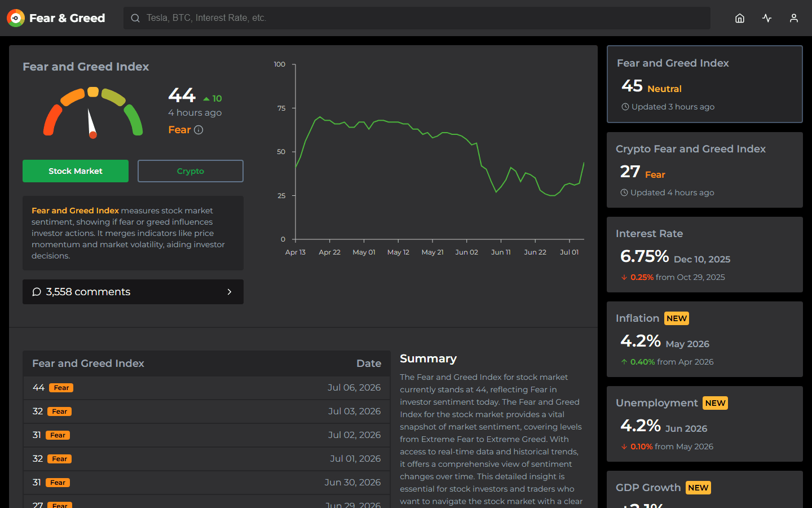The height and width of the screenshot is (508, 812).
Task: Click the Jul 01, 2026 date cell
Action: point(355,459)
